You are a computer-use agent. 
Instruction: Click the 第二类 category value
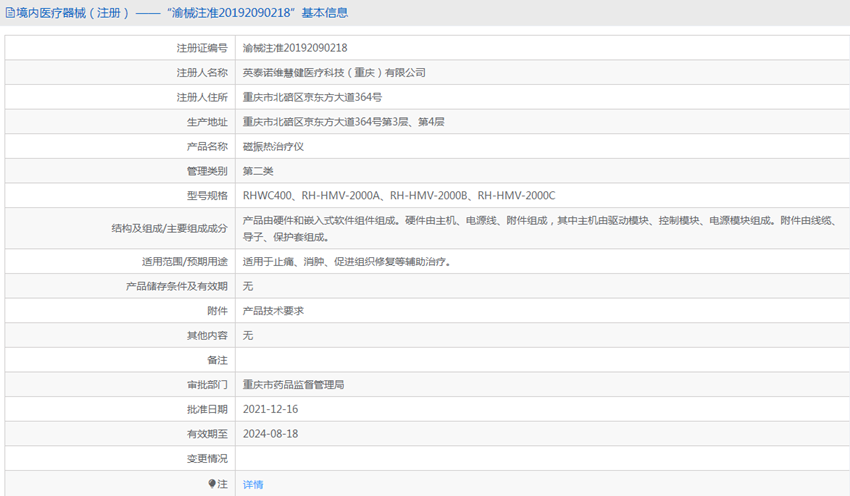[x=258, y=171]
